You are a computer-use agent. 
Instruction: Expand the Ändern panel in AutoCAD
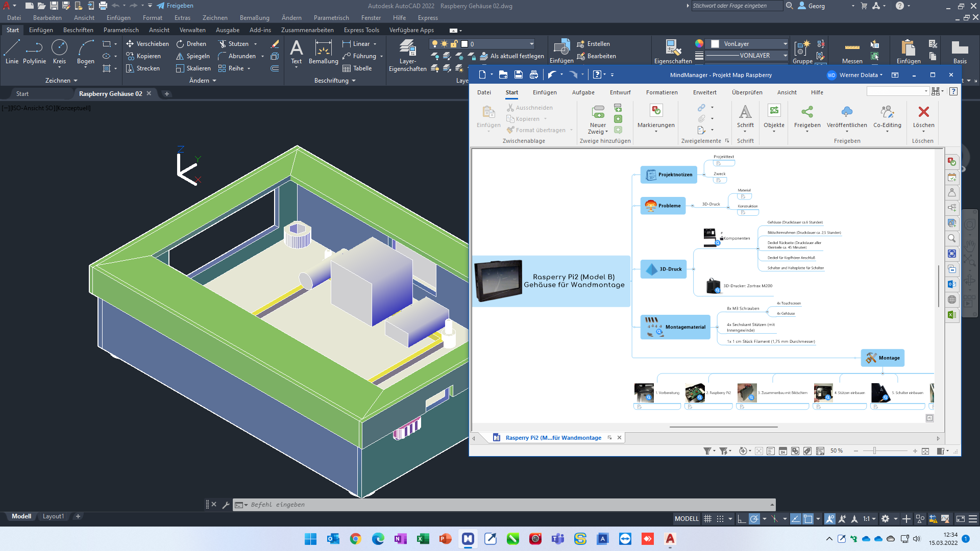[x=203, y=81]
